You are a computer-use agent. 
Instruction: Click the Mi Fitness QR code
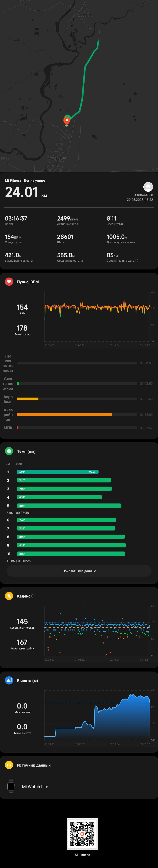coord(82,834)
